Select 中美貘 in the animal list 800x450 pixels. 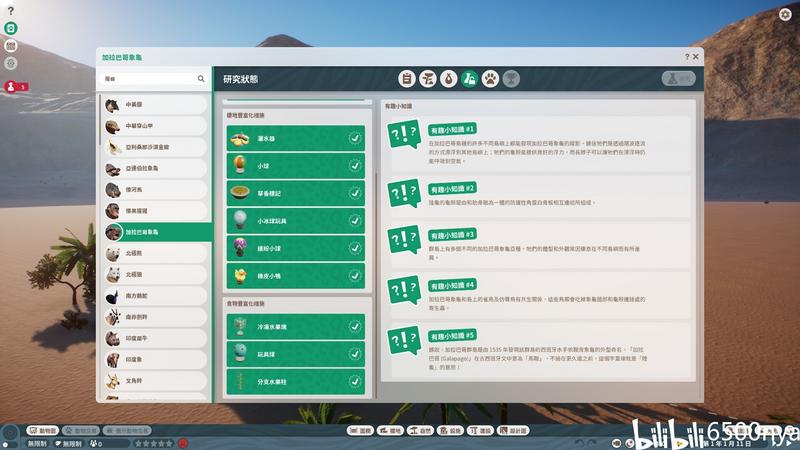155,105
